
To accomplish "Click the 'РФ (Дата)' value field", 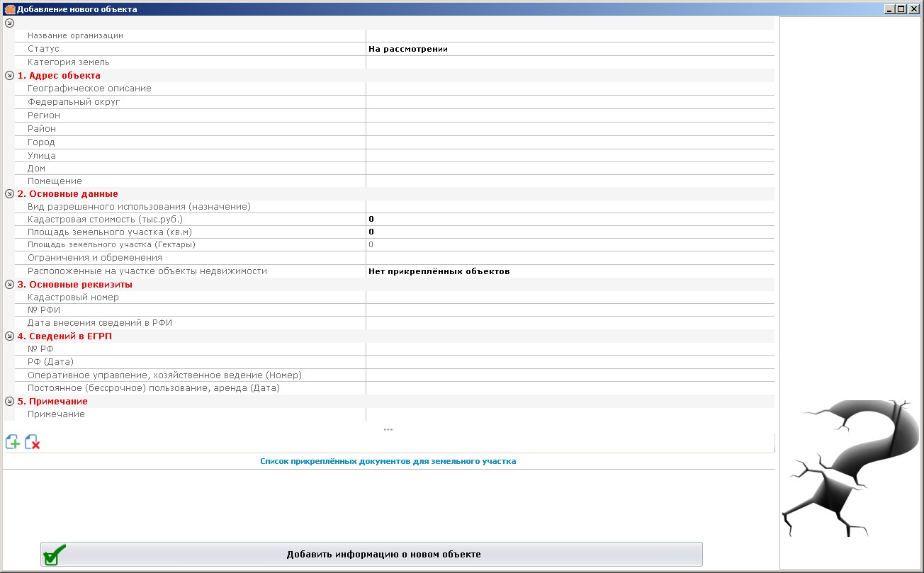I will (x=570, y=362).
